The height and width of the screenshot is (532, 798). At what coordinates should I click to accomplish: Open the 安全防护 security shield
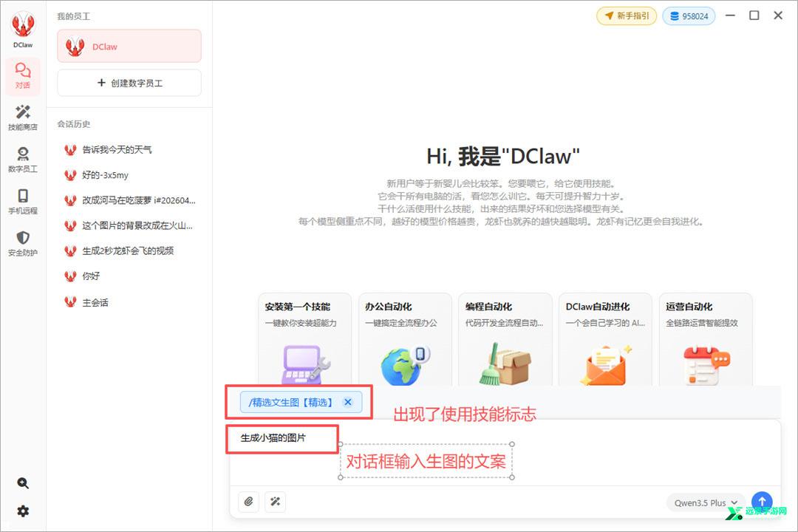23,243
